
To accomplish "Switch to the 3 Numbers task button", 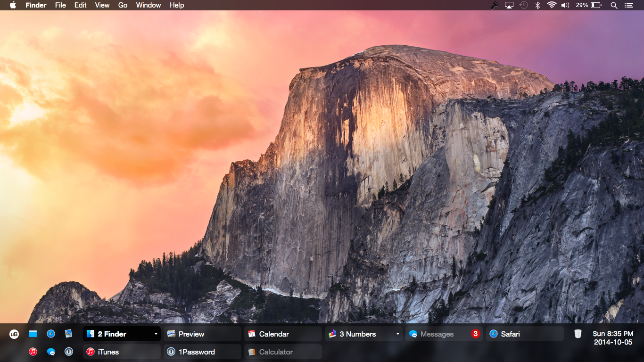I will pyautogui.click(x=363, y=334).
